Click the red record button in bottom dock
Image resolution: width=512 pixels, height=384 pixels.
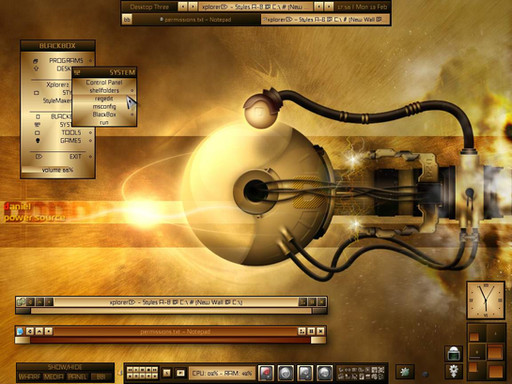pos(266,373)
